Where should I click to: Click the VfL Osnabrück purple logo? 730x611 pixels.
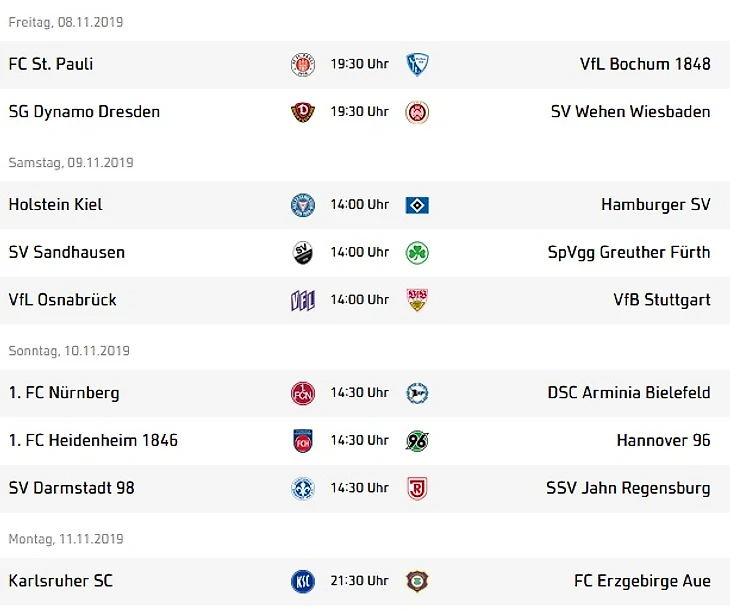(303, 300)
